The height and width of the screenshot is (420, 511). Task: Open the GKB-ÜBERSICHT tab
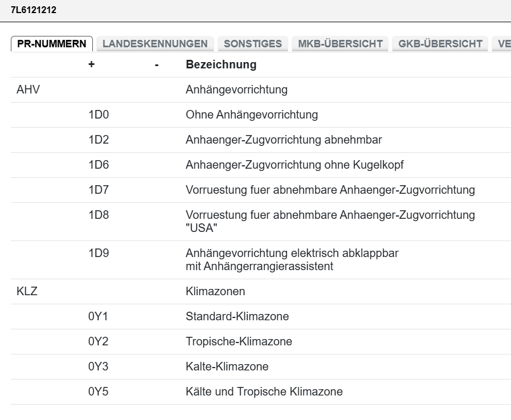click(x=439, y=43)
